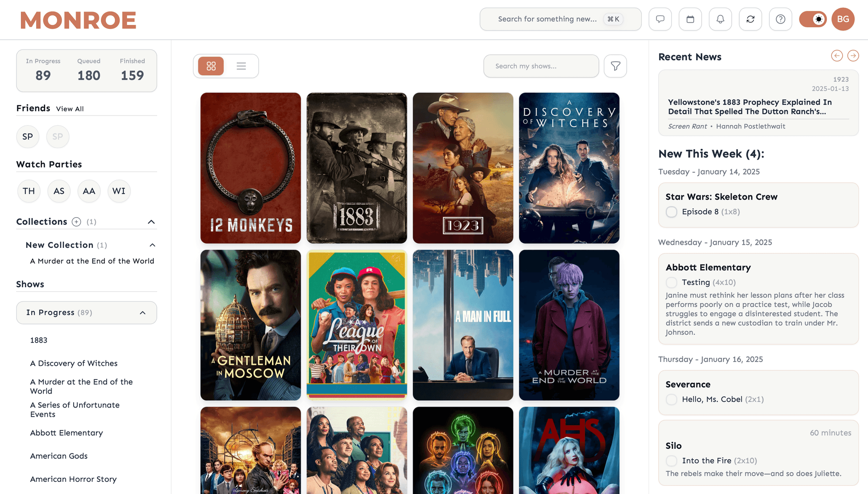868x494 pixels.
Task: Show previous recent news item
Action: [837, 56]
